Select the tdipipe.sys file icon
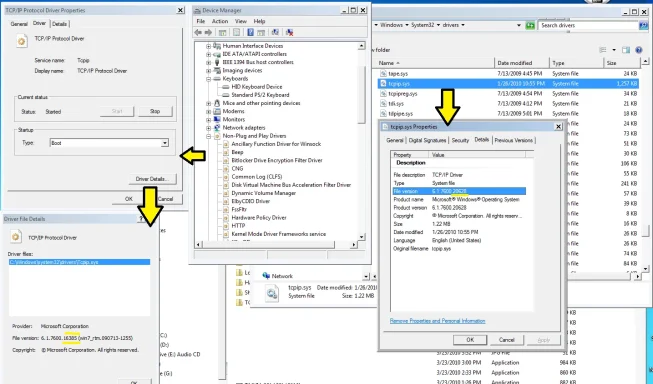The image size is (653, 384). pos(383,114)
